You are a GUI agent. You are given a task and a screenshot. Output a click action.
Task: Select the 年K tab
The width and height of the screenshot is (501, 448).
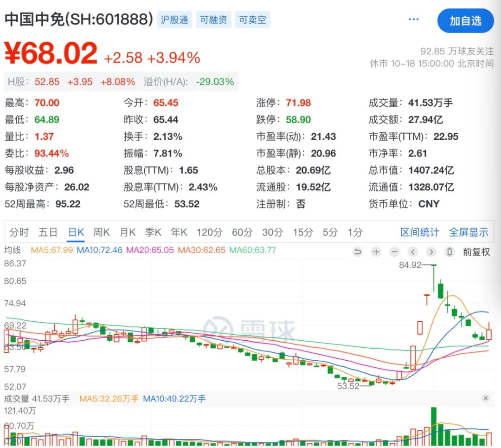point(179,232)
